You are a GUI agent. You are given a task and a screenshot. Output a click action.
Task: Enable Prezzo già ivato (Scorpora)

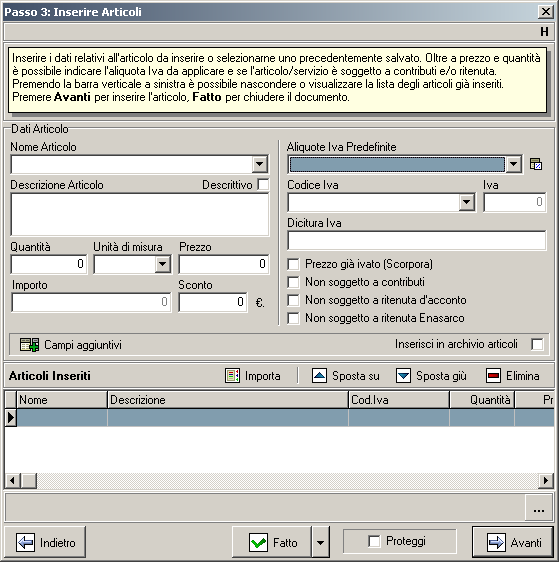[x=293, y=264]
